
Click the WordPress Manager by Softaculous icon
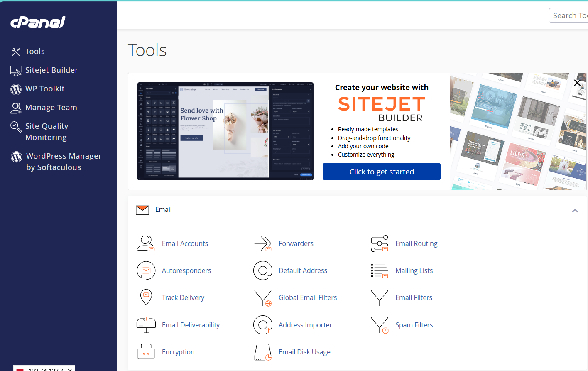(16, 157)
